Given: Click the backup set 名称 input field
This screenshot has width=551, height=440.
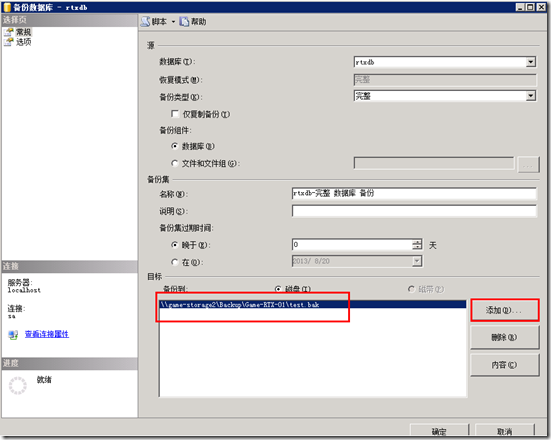Looking at the screenshot, I should click(x=414, y=193).
